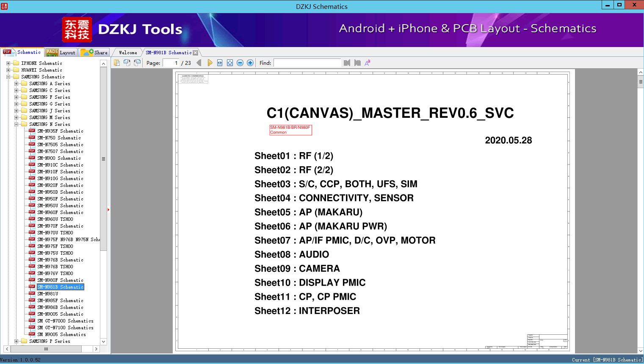The width and height of the screenshot is (644, 364).
Task: Go to the previous page
Action: point(199,63)
